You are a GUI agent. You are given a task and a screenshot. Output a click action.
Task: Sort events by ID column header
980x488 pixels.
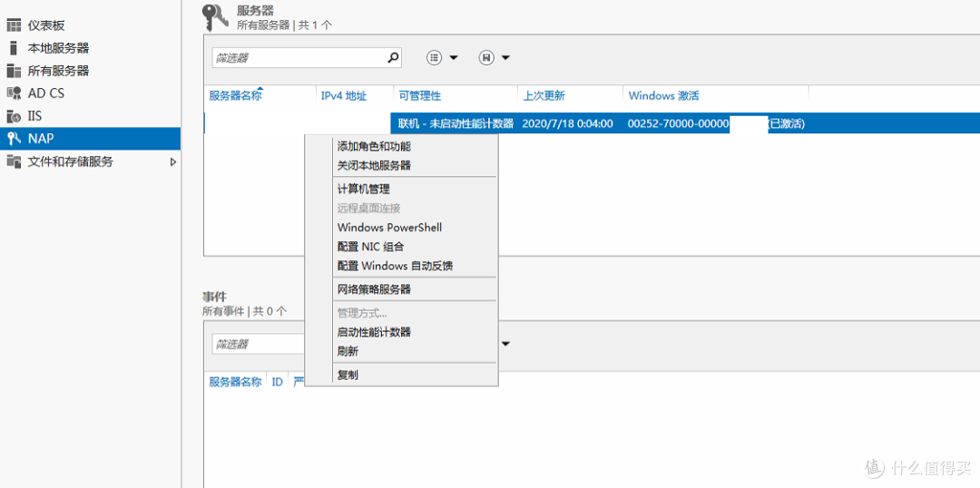point(278,382)
